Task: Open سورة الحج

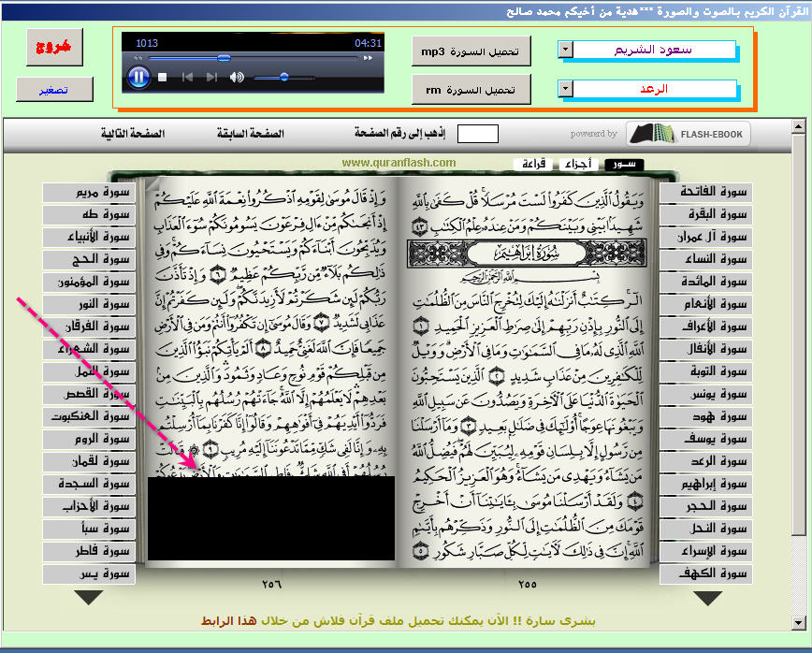Action: click(x=89, y=259)
